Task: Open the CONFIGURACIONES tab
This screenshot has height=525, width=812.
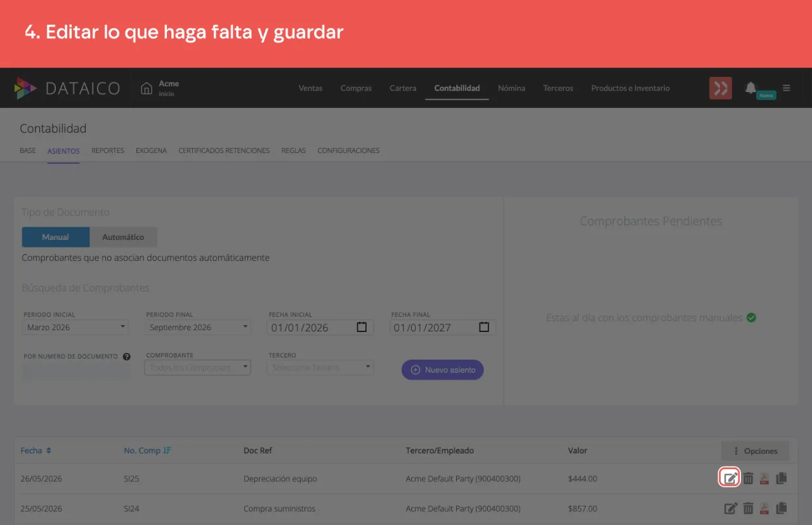Action: pos(348,151)
